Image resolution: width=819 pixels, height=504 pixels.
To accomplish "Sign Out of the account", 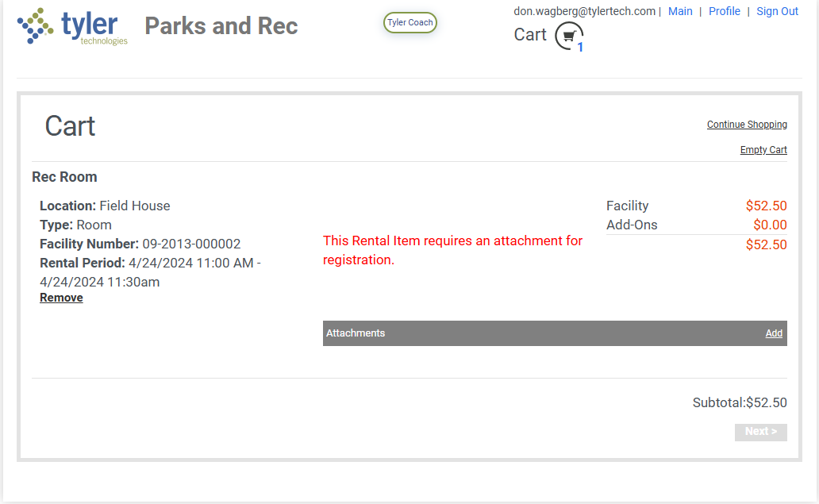I will click(x=777, y=11).
